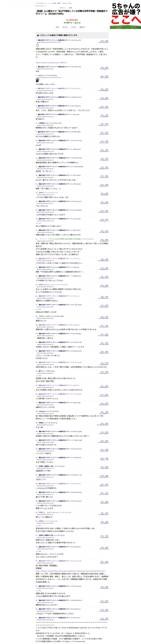Click the red スレをまとめに link
Viewport: 141px width, 644px height.
click(72, 20)
